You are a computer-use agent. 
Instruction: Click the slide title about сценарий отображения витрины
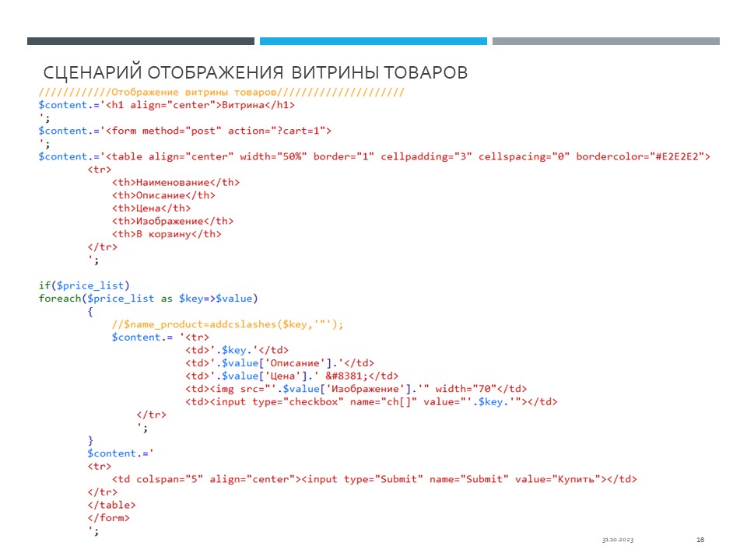(x=255, y=73)
